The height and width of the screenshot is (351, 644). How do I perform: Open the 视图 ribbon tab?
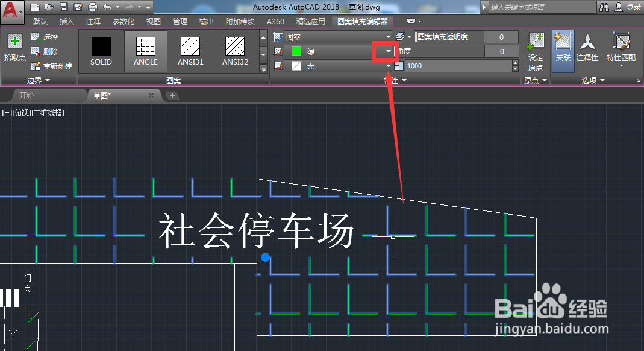pyautogui.click(x=154, y=21)
